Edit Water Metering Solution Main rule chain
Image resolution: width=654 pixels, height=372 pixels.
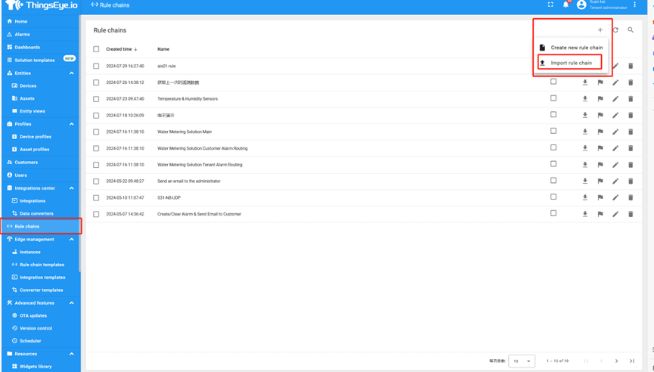[615, 132]
